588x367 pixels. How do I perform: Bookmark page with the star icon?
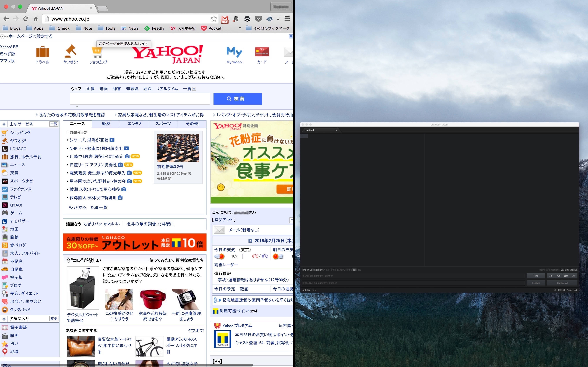213,19
